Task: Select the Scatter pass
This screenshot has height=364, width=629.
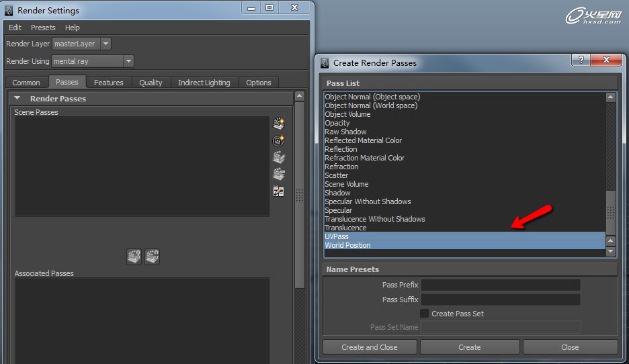Action: pos(464,175)
